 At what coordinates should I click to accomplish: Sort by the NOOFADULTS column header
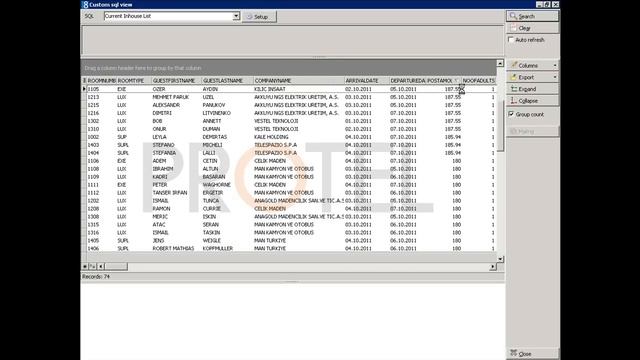click(x=478, y=81)
